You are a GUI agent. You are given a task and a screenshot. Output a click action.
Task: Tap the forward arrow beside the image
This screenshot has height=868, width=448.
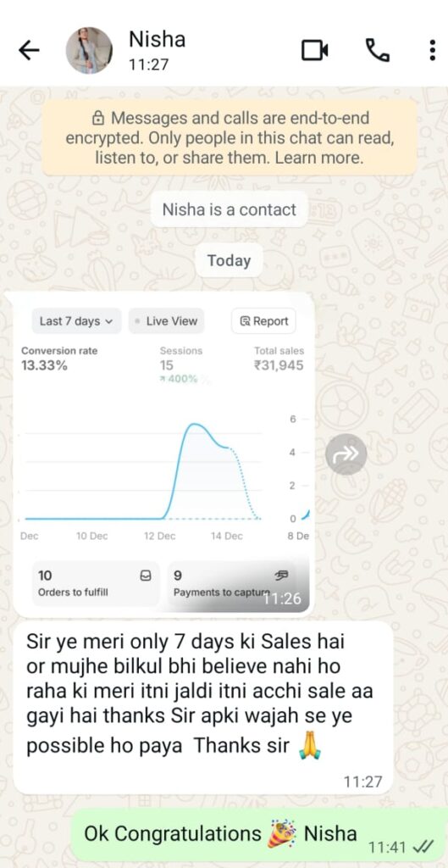point(346,454)
